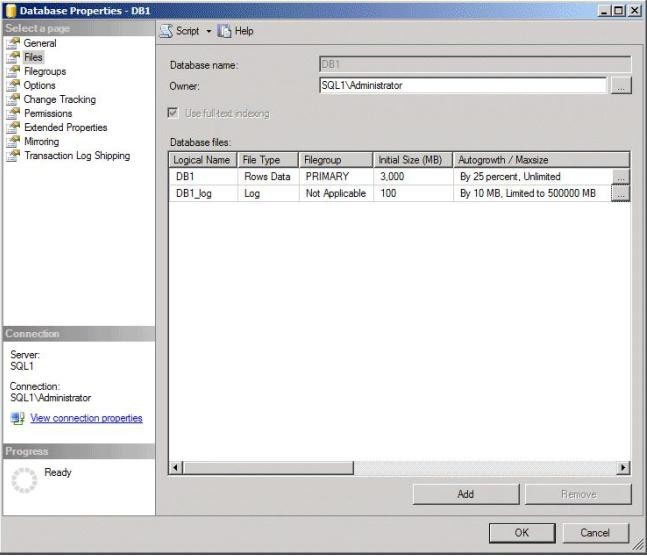This screenshot has width=647, height=556.
Task: Open the Script dropdown arrow
Action: click(x=208, y=31)
